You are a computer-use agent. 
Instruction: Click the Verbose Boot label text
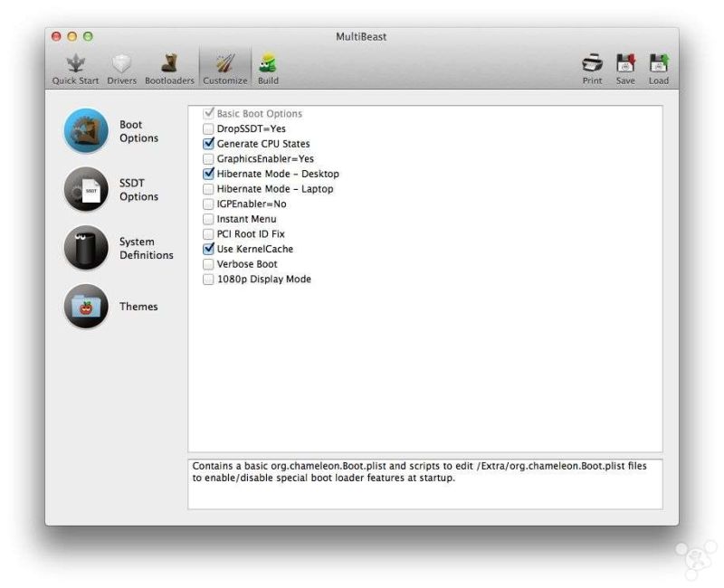tap(247, 264)
